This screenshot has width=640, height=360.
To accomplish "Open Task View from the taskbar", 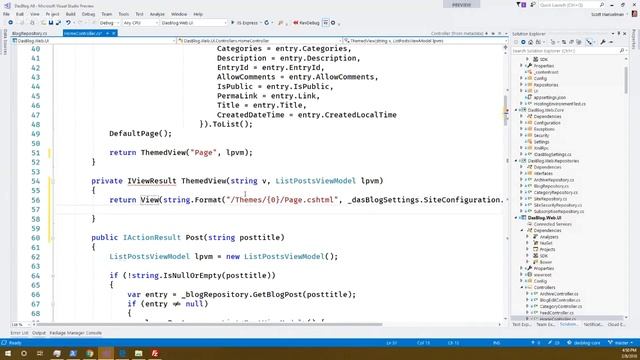I will click(x=40, y=353).
